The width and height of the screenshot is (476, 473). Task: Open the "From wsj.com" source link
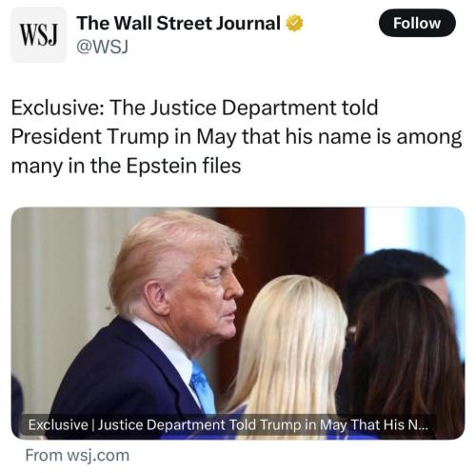tap(77, 456)
